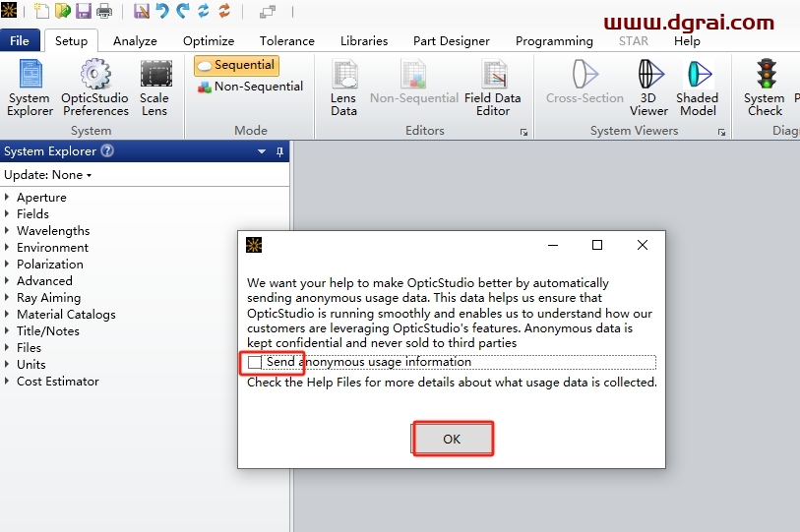Pin the System Explorer panel

pos(279,151)
